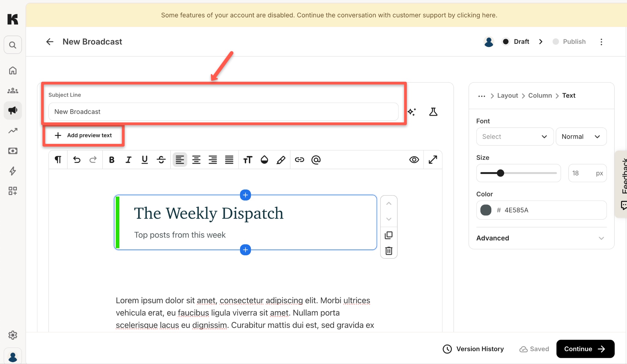Redo the last edit
This screenshot has height=364, width=627.
pos(93,159)
